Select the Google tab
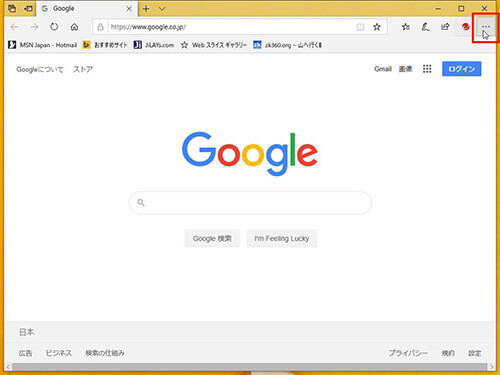The width and height of the screenshot is (500, 375). click(x=87, y=9)
